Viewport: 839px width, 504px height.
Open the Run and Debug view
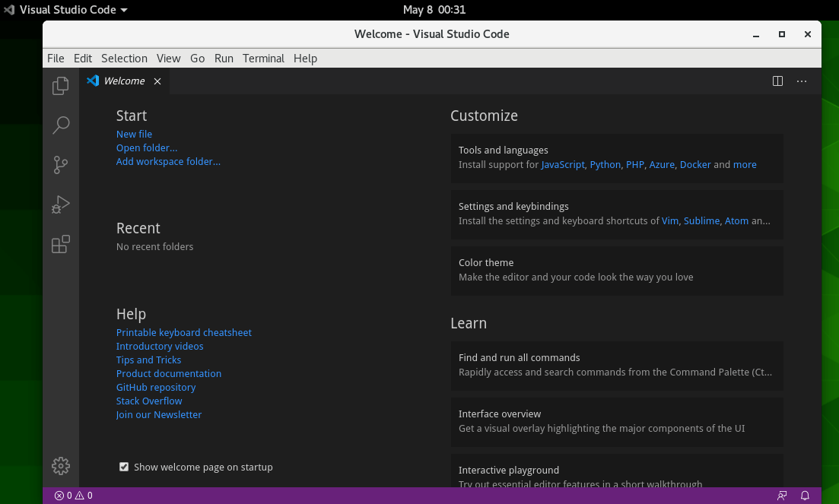point(61,204)
